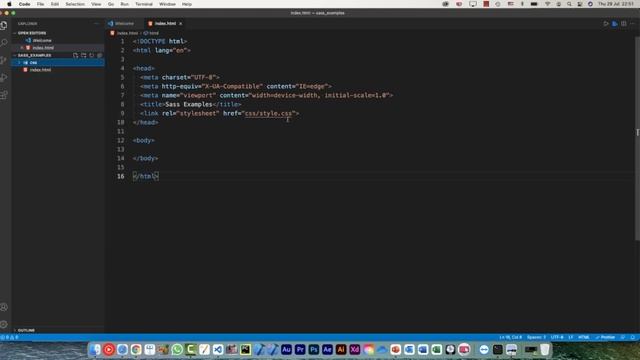The image size is (640, 360).
Task: Open Adobe Premiere Pro from the Dock
Action: (x=300, y=349)
